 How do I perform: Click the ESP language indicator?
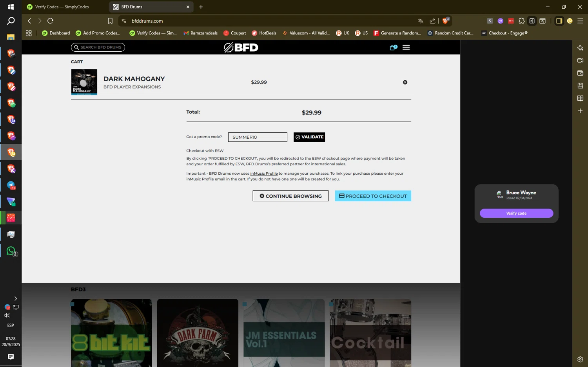tap(11, 325)
